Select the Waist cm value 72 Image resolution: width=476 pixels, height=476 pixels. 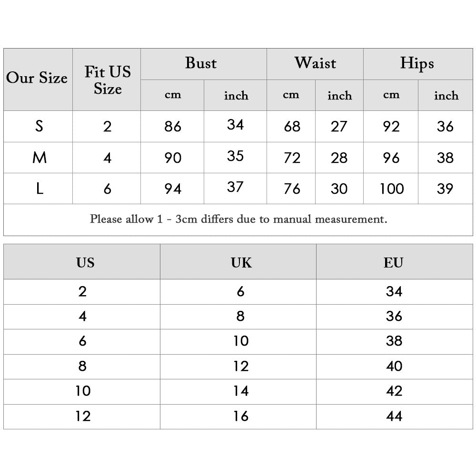click(291, 158)
